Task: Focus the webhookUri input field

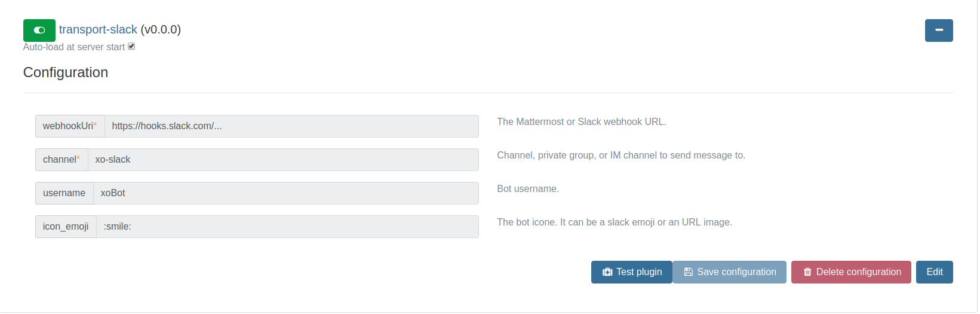Action: point(291,126)
